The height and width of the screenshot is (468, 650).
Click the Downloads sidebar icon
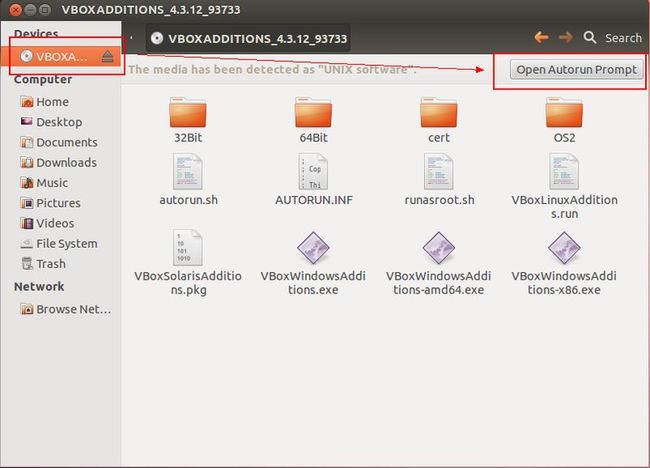coord(27,162)
